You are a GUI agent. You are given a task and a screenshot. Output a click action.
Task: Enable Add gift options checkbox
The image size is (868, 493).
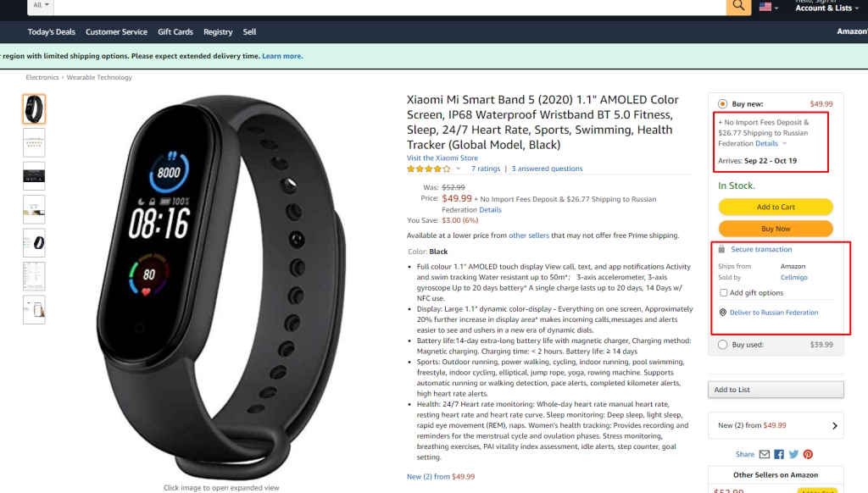[x=724, y=293]
